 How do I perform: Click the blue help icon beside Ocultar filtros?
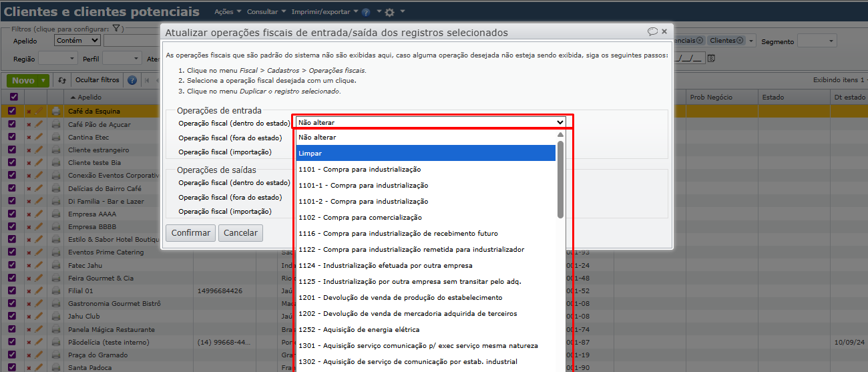(132, 80)
